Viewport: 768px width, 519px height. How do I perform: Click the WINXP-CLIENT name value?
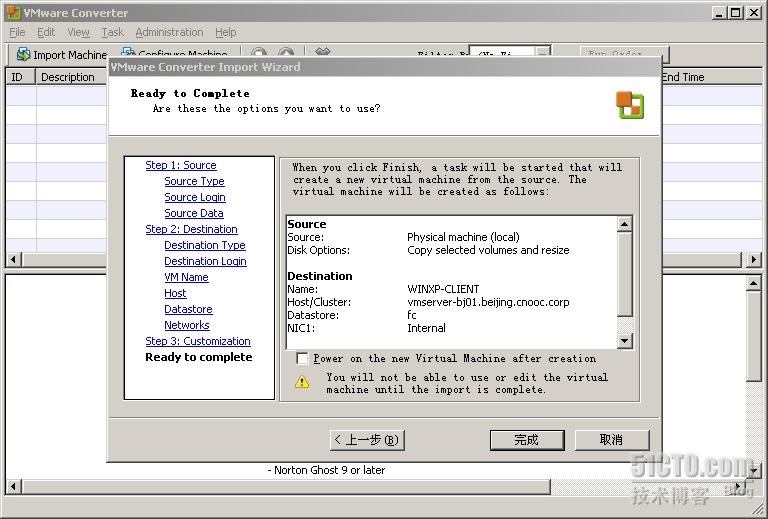443,289
